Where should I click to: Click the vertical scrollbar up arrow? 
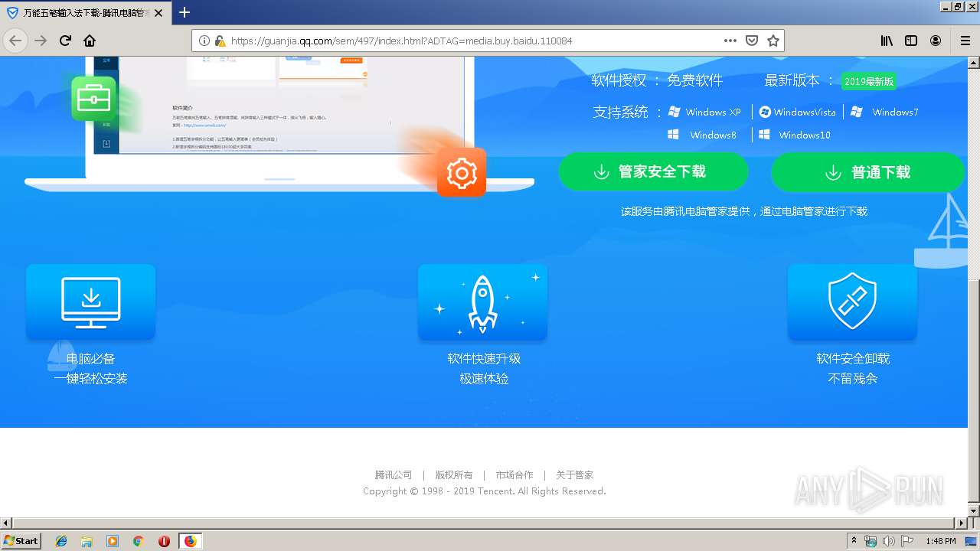click(974, 62)
